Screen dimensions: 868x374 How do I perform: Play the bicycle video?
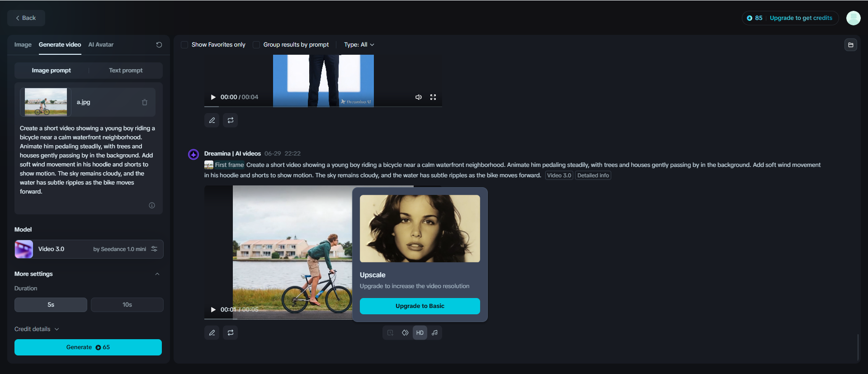pos(213,310)
